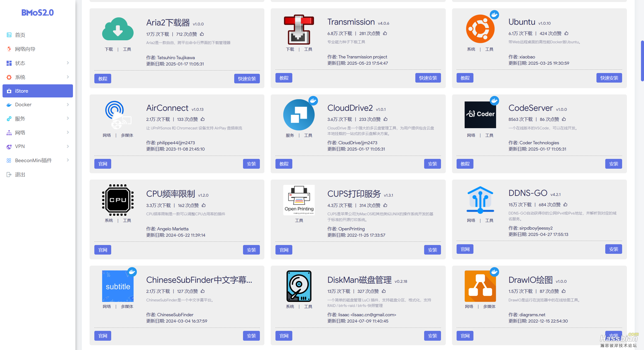This screenshot has height=350, width=644.
Task: Click the AirConnect app icon
Action: (118, 115)
